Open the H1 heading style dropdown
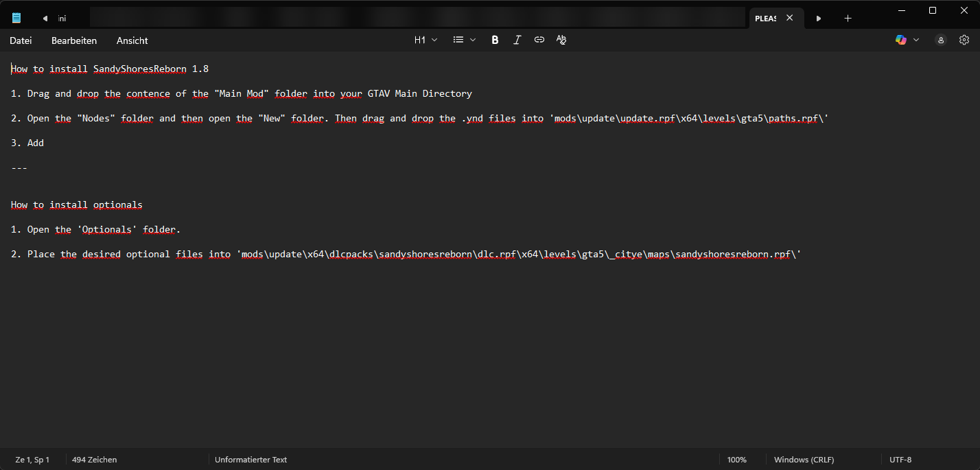The height and width of the screenshot is (470, 980). [x=425, y=40]
